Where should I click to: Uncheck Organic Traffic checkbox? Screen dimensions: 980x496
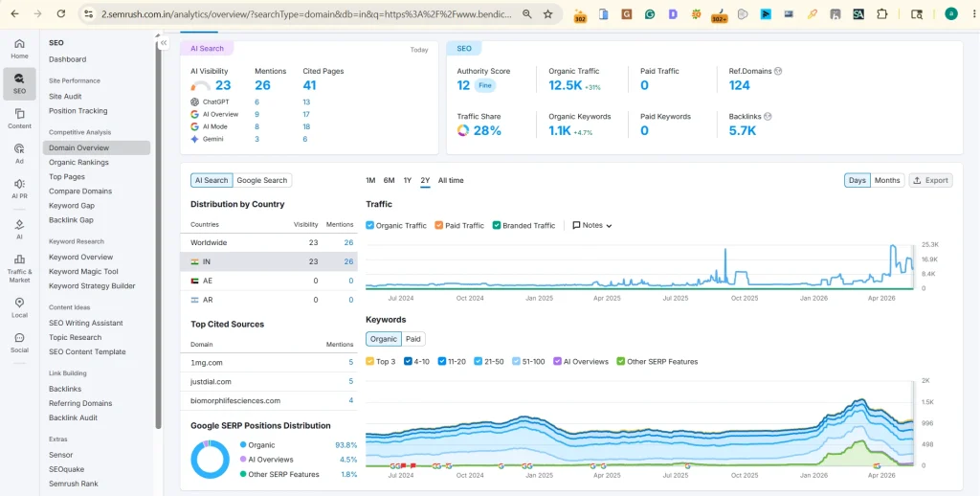(x=370, y=225)
